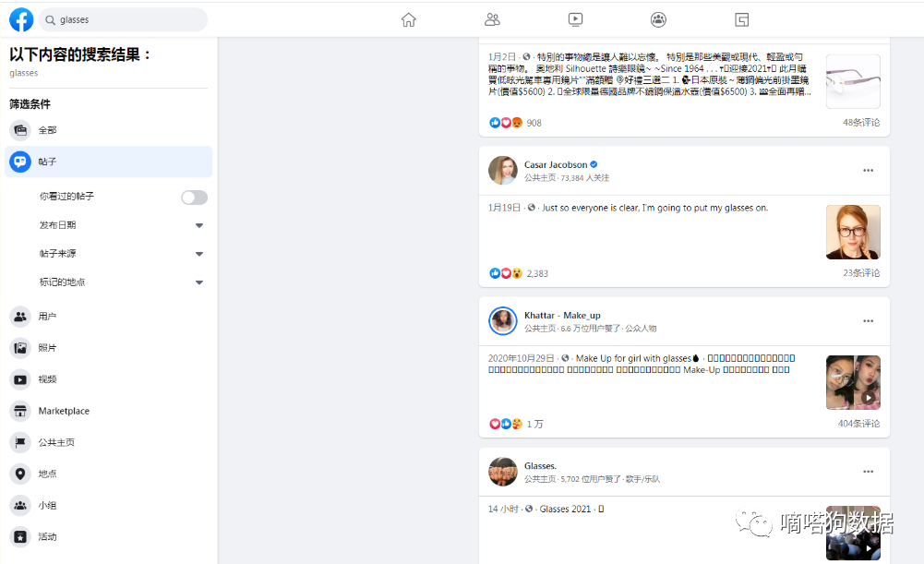The height and width of the screenshot is (564, 924).
Task: Toggle the 你看过的帖子 switch
Action: 193,195
